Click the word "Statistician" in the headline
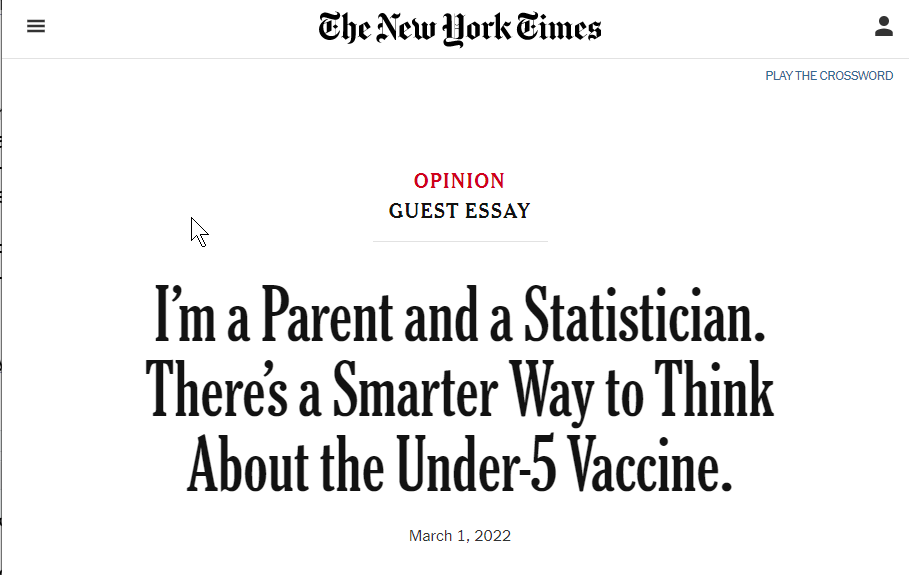This screenshot has height=575, width=909. point(645,316)
